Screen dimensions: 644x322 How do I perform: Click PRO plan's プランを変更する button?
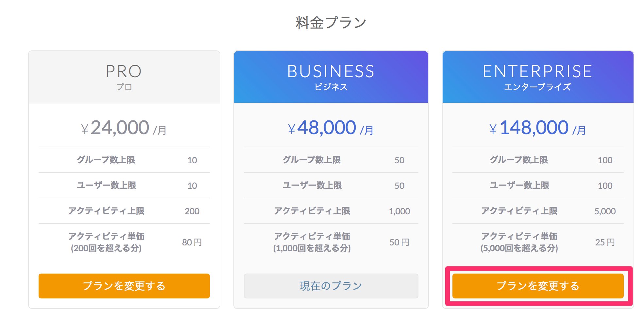124,286
